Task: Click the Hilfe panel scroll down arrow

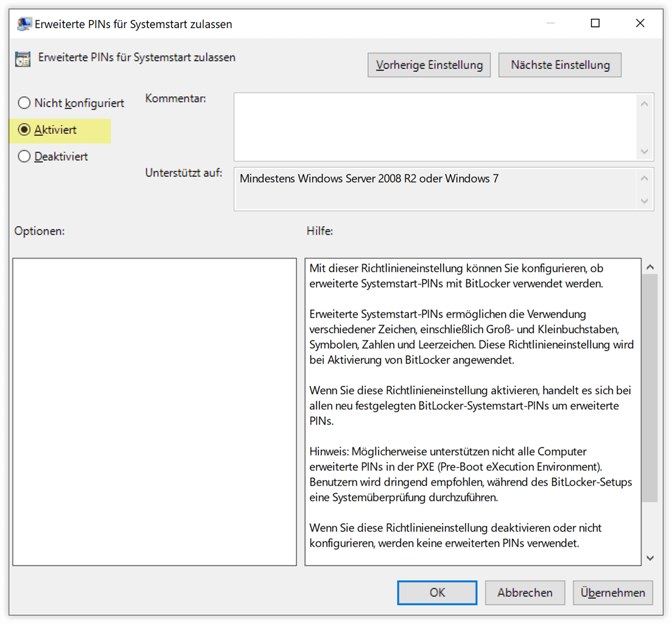Action: [x=649, y=558]
